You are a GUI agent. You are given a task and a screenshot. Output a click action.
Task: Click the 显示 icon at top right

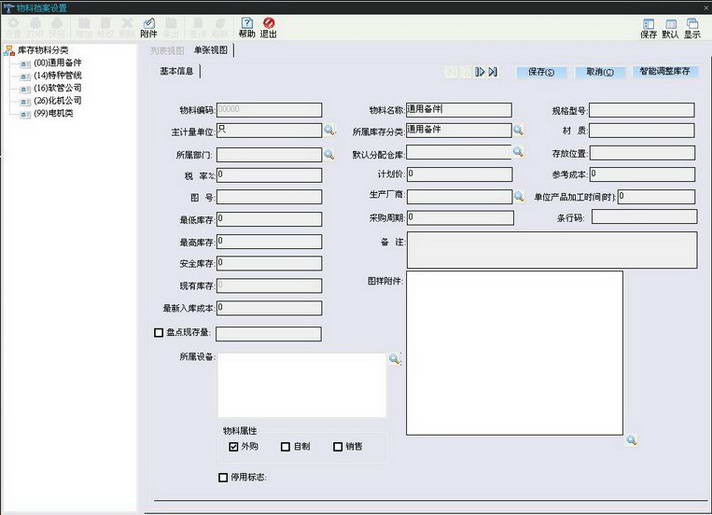point(692,28)
